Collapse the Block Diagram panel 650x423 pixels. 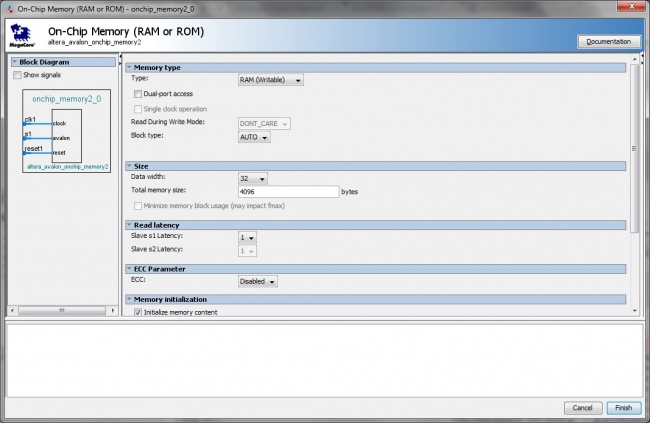[15, 62]
